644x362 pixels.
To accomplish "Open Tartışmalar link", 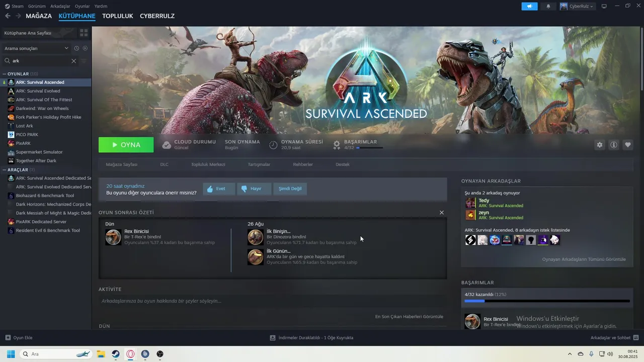I will pos(259,164).
